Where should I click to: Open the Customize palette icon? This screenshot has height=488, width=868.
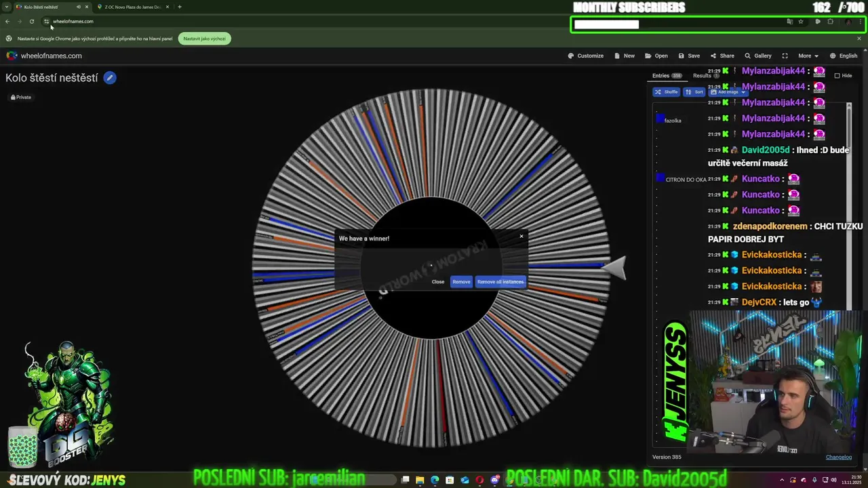coord(571,56)
